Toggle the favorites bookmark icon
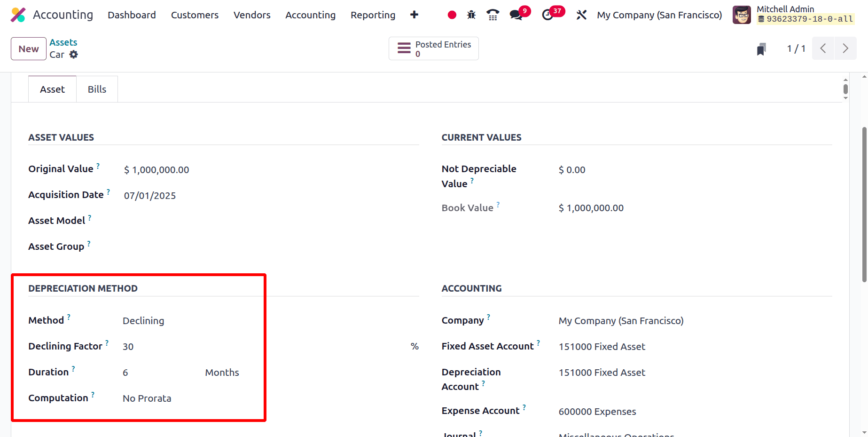 pyautogui.click(x=761, y=48)
